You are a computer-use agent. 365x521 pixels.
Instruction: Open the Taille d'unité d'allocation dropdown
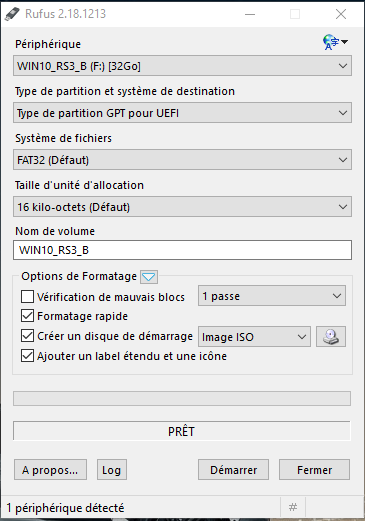click(182, 207)
